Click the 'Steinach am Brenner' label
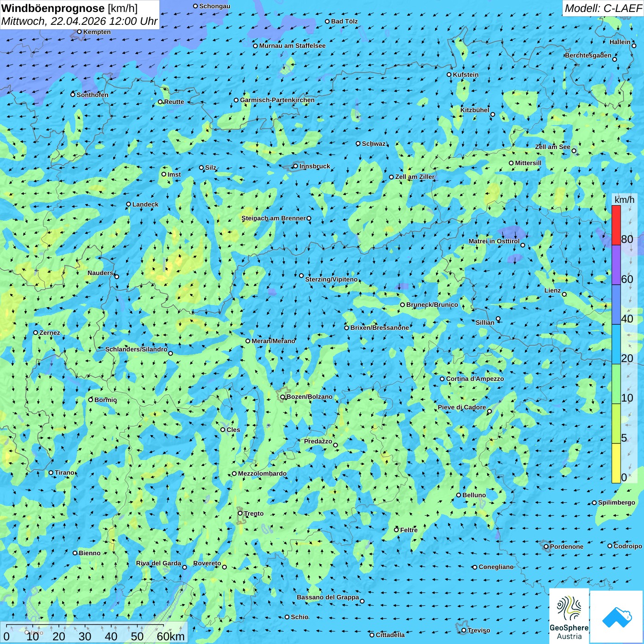The width and height of the screenshot is (644, 644). (x=274, y=218)
